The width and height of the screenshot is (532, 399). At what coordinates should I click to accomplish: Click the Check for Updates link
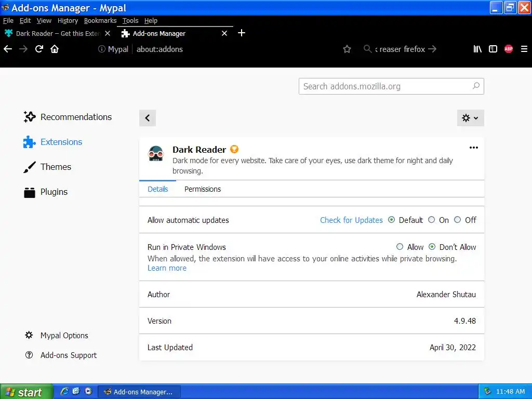(x=351, y=220)
